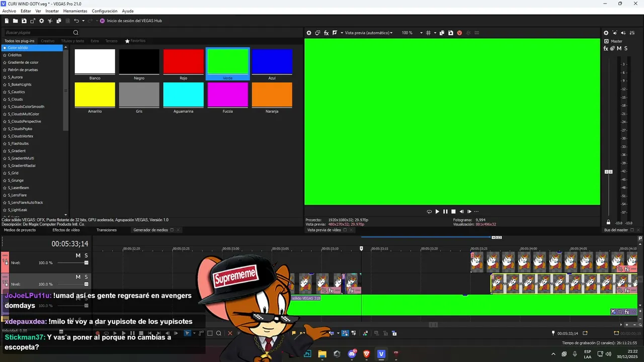Open Brave browser from taskbar
This screenshot has width=644, height=362.
(x=366, y=354)
